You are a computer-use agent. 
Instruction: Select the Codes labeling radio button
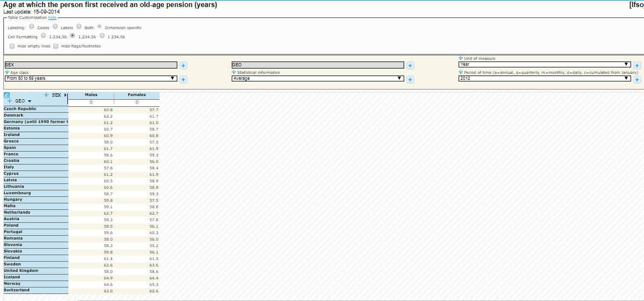(32, 26)
